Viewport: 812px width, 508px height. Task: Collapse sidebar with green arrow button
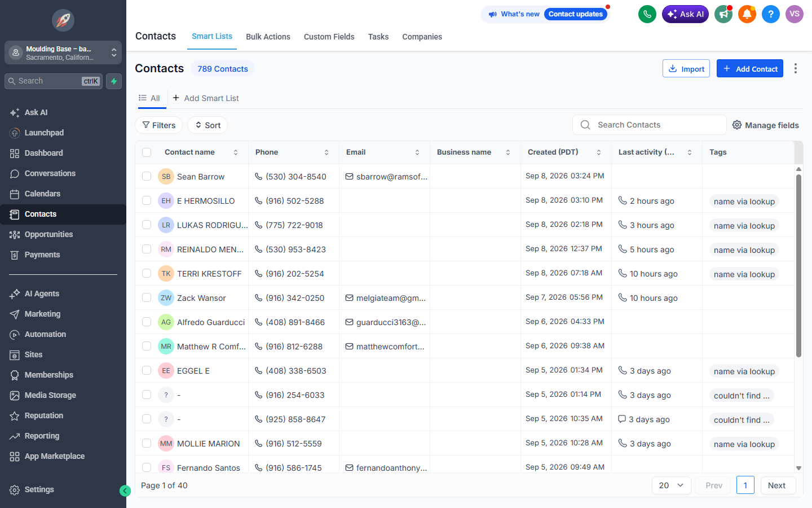click(x=125, y=491)
